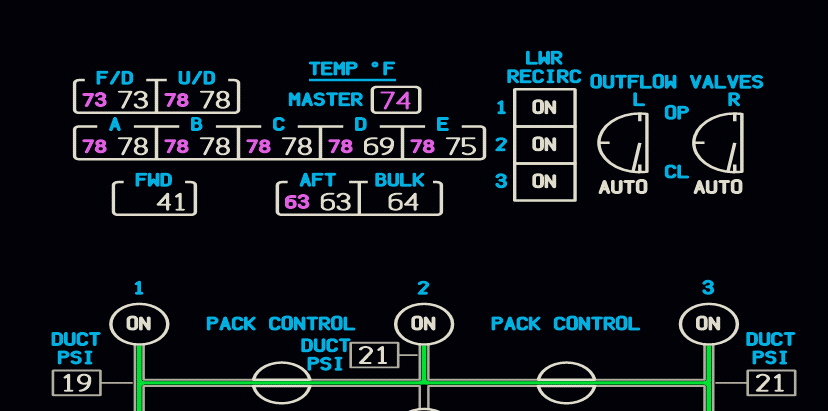This screenshot has width=828, height=411.
Task: Click the white 69 reading in zone D
Action: click(379, 146)
